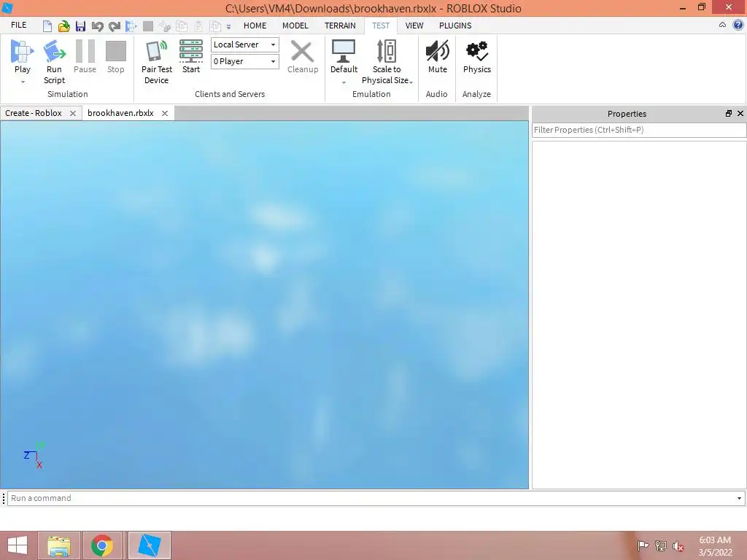Open the Local Server dropdown
The width and height of the screenshot is (747, 560).
tap(245, 44)
